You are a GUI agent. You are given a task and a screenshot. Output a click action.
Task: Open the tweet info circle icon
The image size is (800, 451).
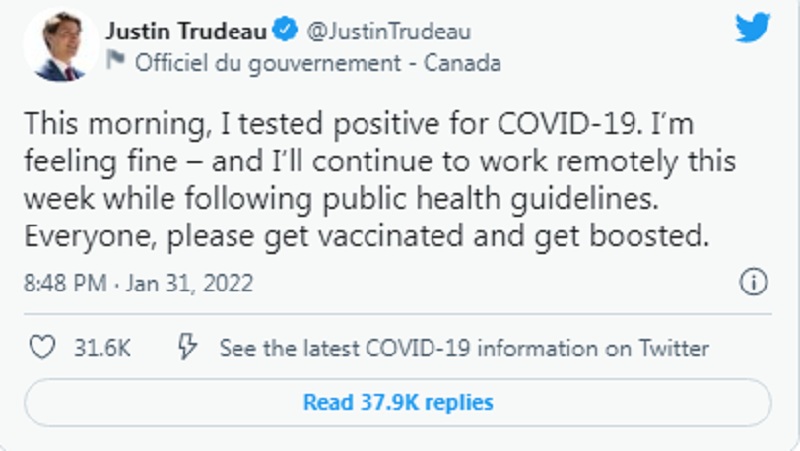(x=753, y=282)
